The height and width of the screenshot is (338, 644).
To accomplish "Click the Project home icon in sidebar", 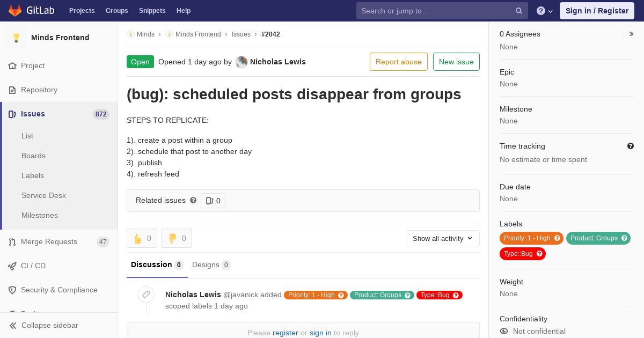I will click(x=12, y=65).
